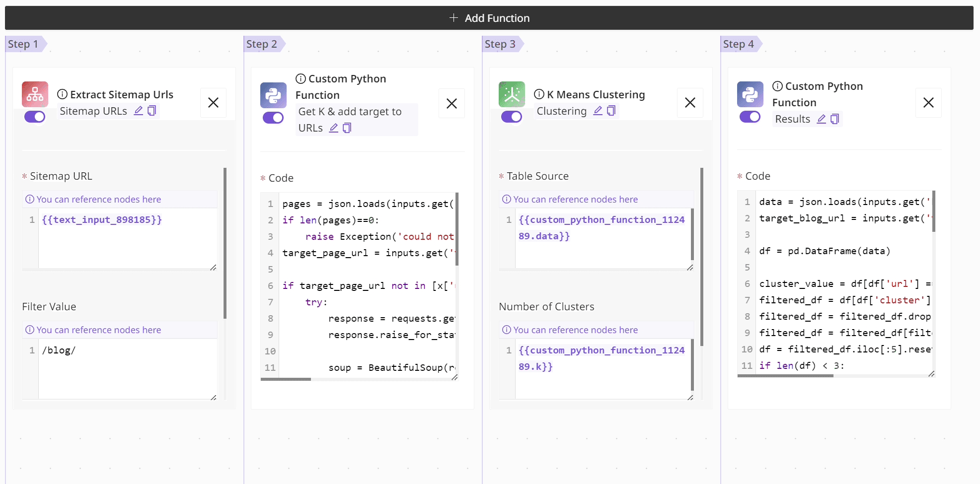
Task: Click the Step 4 code horizontal scrollbar
Action: click(x=785, y=376)
